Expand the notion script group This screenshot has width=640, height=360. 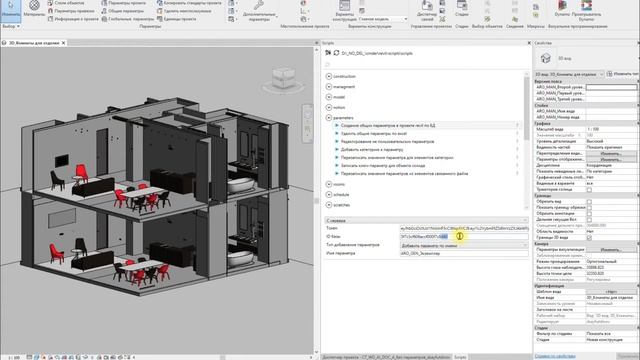pyautogui.click(x=329, y=107)
